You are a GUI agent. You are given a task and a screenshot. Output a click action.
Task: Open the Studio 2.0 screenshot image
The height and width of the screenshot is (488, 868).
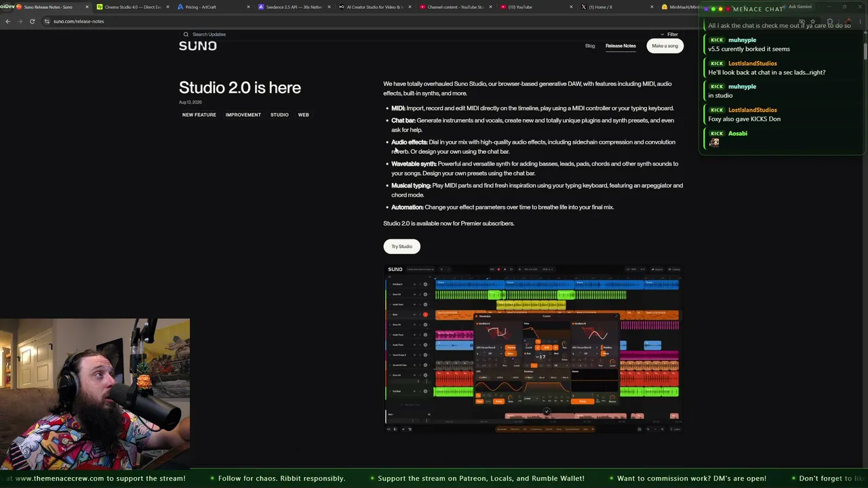pos(532,348)
